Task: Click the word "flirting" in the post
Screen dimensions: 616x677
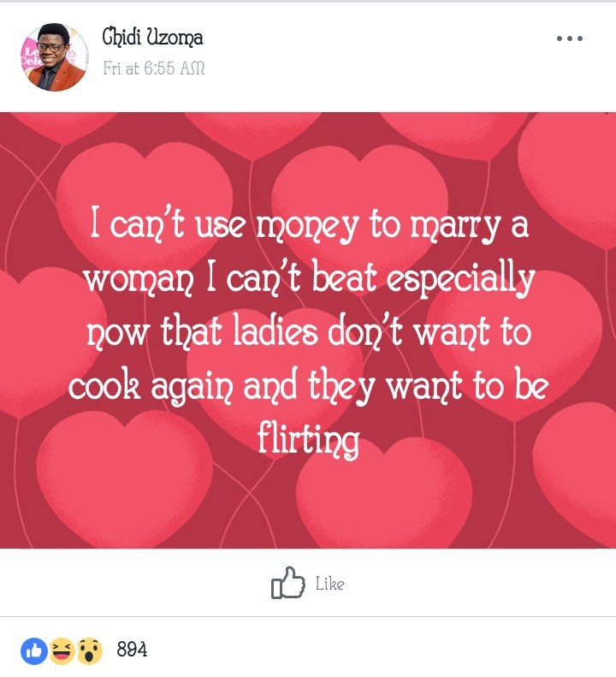Action: tap(308, 441)
